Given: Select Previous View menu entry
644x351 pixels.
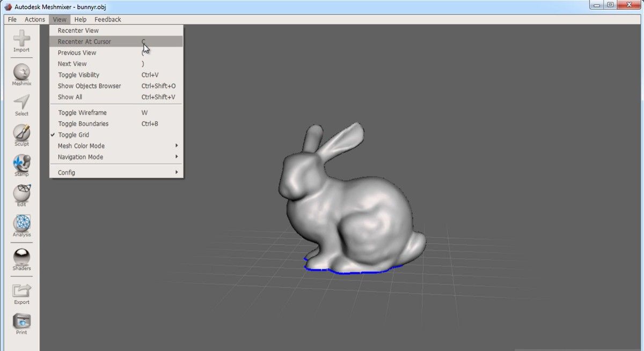Looking at the screenshot, I should point(116,53).
